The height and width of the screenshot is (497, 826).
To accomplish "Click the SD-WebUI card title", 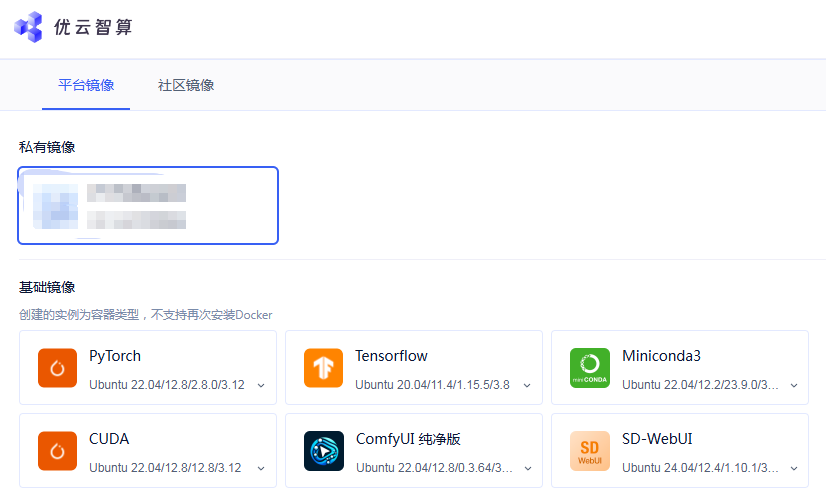I will click(657, 439).
